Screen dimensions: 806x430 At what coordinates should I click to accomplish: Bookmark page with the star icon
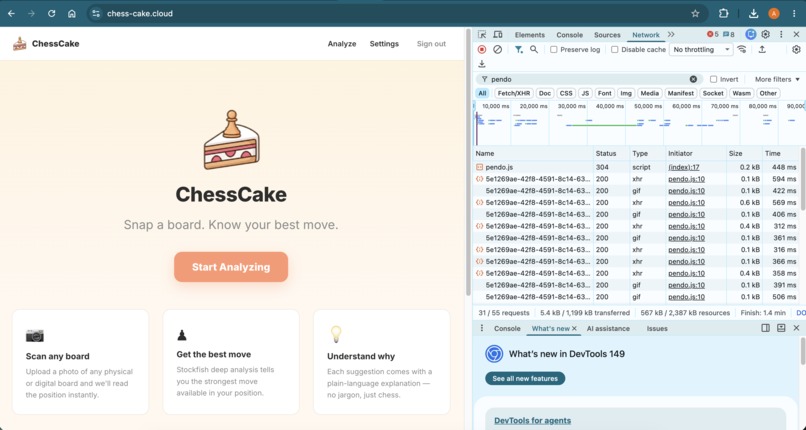695,13
